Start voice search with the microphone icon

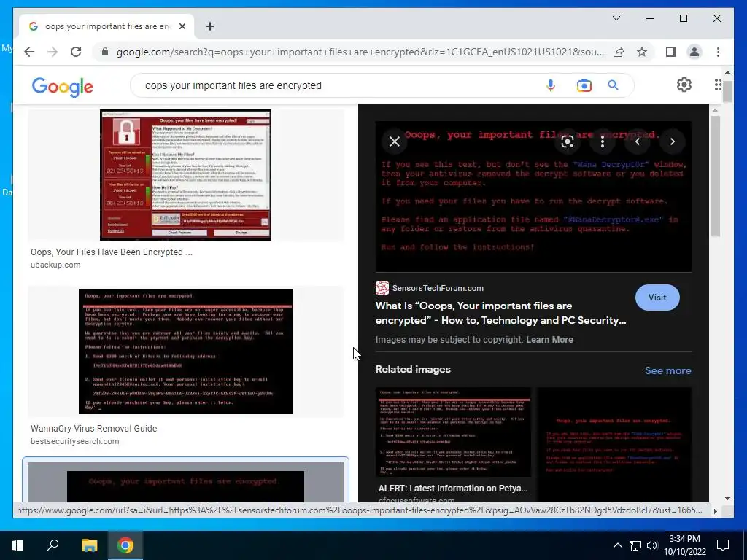(551, 85)
